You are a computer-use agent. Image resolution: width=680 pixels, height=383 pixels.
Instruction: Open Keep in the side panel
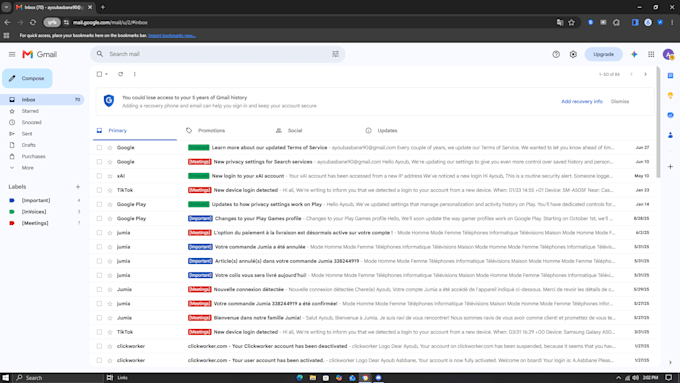coord(670,95)
